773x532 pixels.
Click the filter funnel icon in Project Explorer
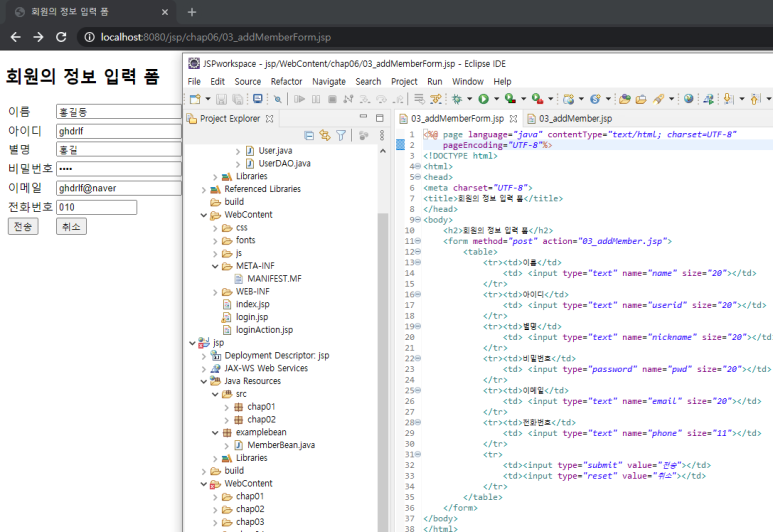click(341, 135)
